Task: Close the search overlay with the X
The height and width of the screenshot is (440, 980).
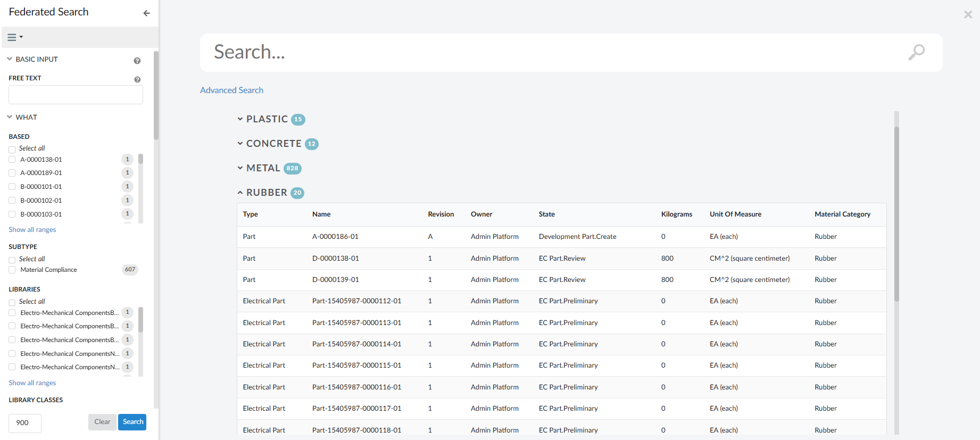Action: (968, 15)
